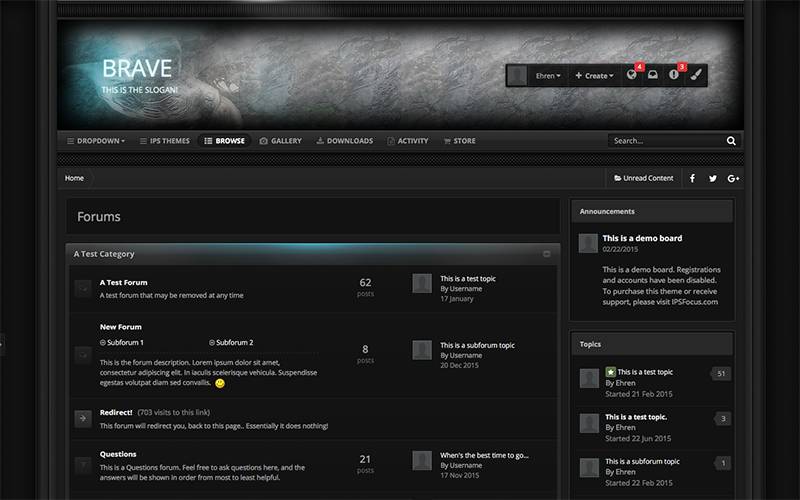The width and height of the screenshot is (800, 500).
Task: Open the globe notifications icon
Action: tap(632, 76)
